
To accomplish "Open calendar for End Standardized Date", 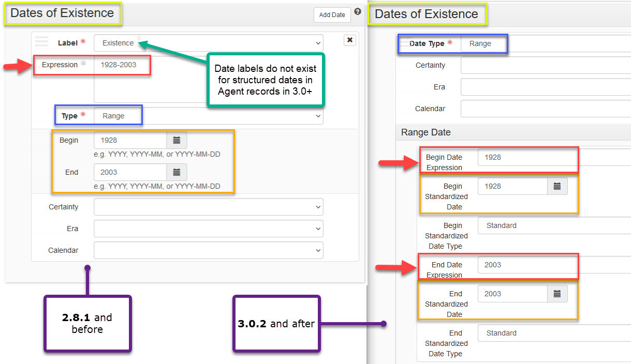I will coord(557,294).
